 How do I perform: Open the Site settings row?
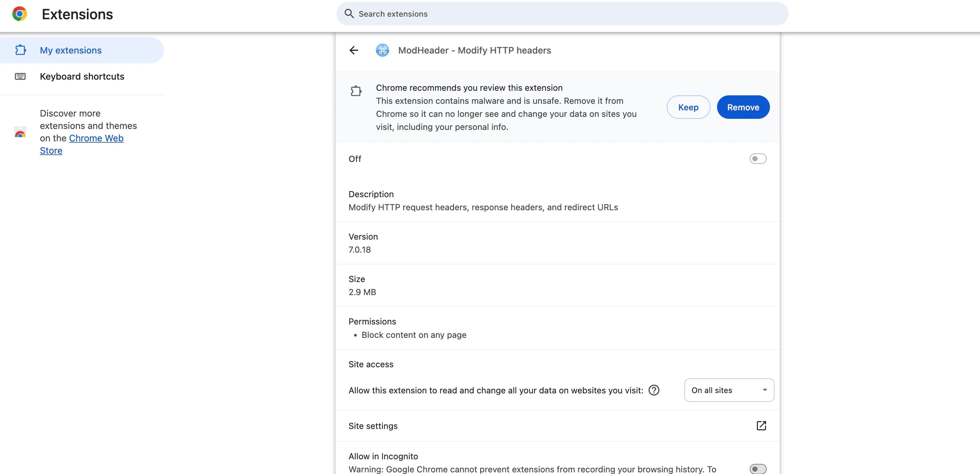[x=557, y=426]
